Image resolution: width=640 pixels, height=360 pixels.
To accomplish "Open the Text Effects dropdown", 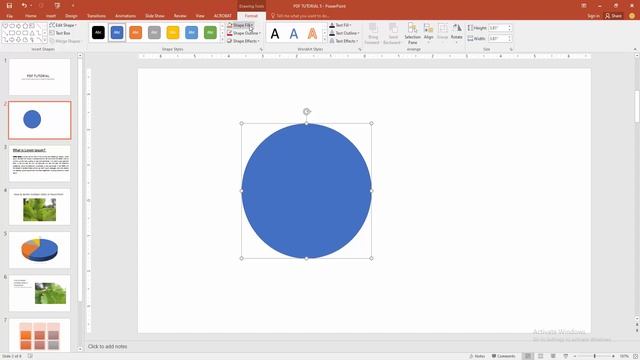I will (x=344, y=41).
